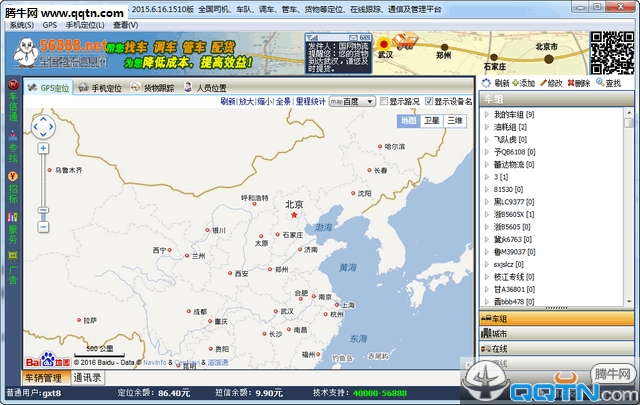Select the 三维 3D view toggle
This screenshot has height=405, width=640.
[455, 120]
